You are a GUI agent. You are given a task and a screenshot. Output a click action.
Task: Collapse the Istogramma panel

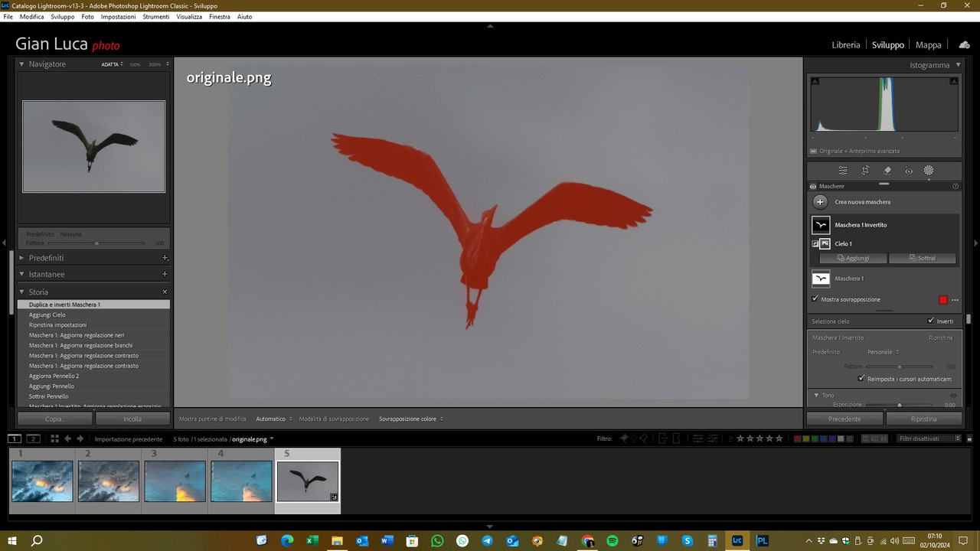point(958,65)
